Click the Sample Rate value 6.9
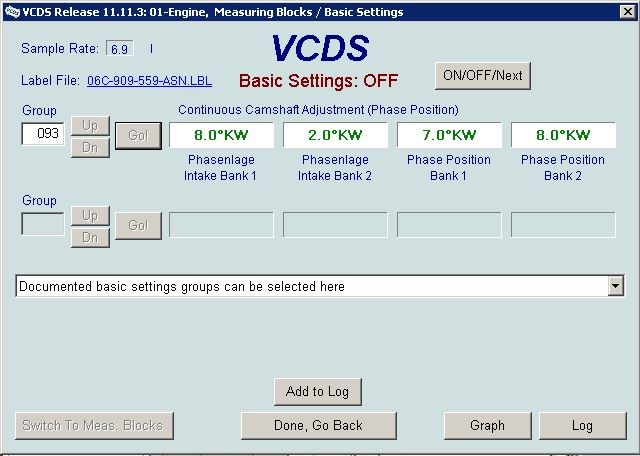This screenshot has height=456, width=640. click(120, 49)
